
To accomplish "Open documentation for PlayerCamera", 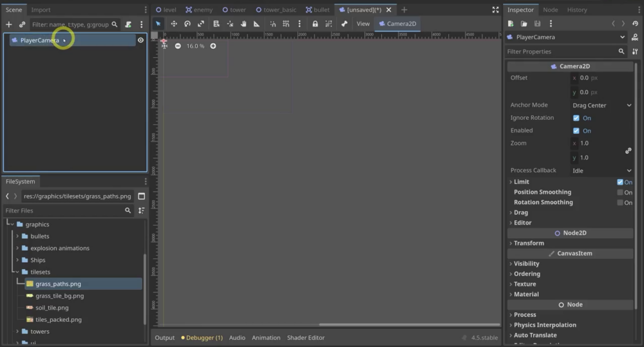I will click(x=635, y=37).
